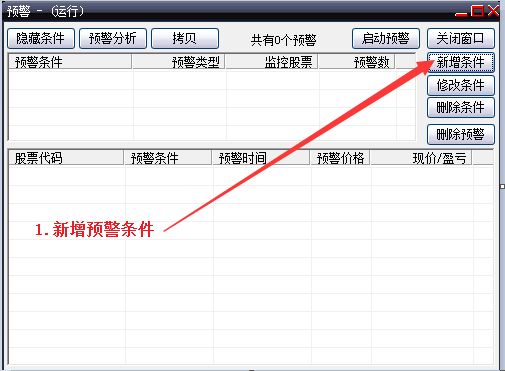Add a condition with 新增条件
The width and height of the screenshot is (505, 371).
point(461,62)
